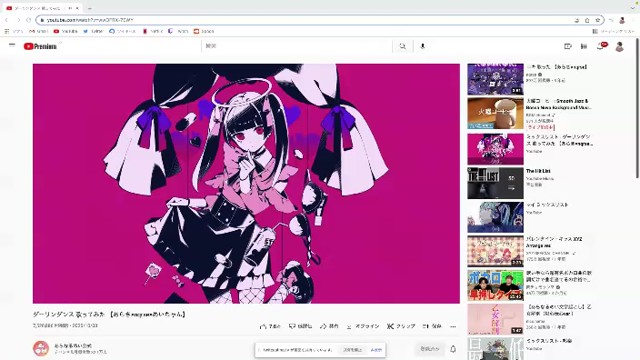Open the Twitter bookmark

93,31
